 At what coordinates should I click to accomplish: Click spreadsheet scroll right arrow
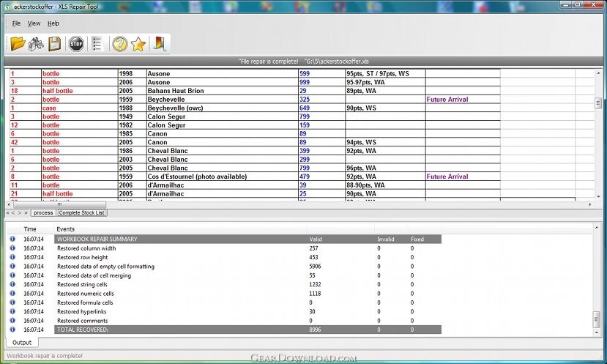pyautogui.click(x=590, y=204)
